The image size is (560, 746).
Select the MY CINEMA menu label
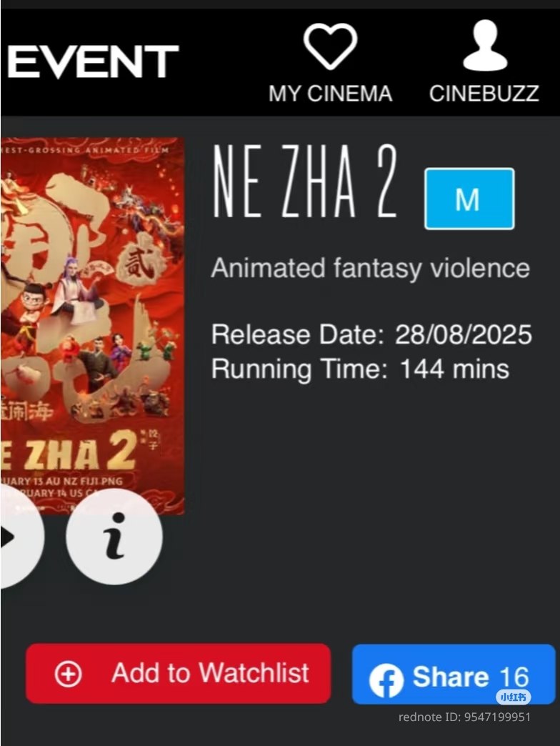coord(331,93)
